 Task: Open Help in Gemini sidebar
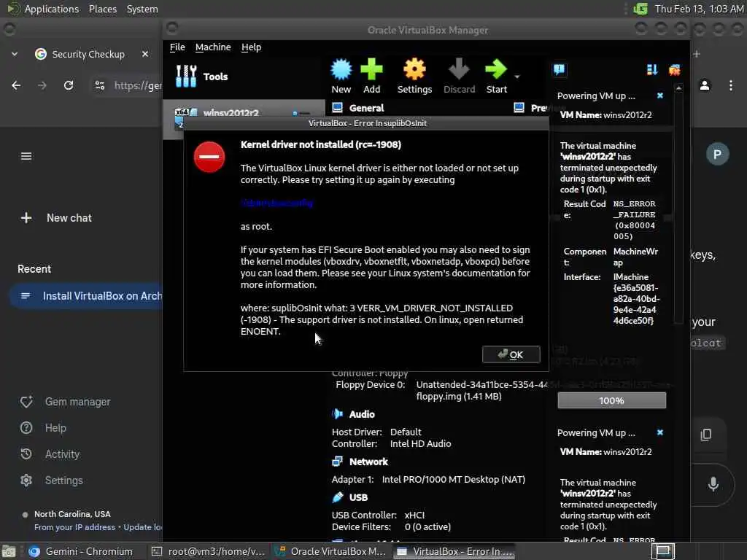pyautogui.click(x=43, y=428)
